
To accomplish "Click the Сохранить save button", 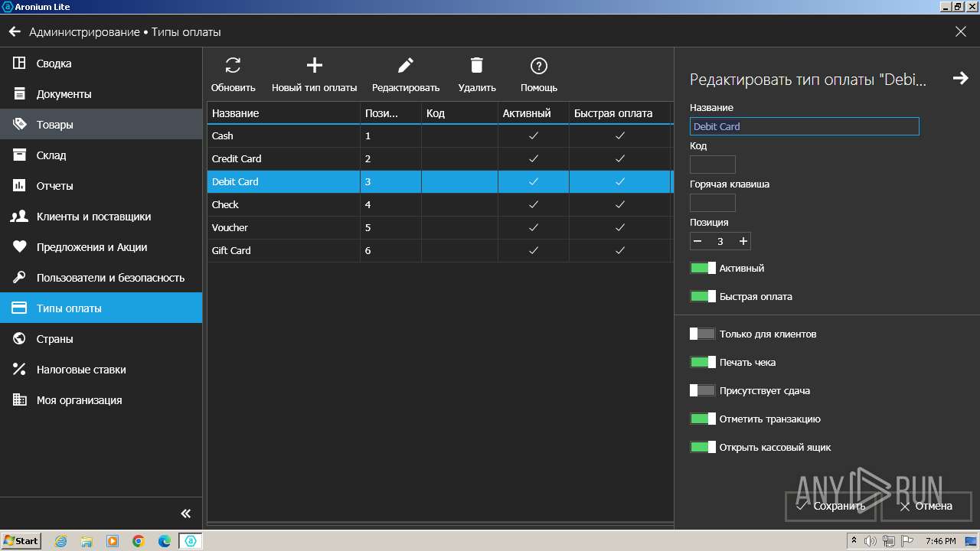I will point(831,506).
